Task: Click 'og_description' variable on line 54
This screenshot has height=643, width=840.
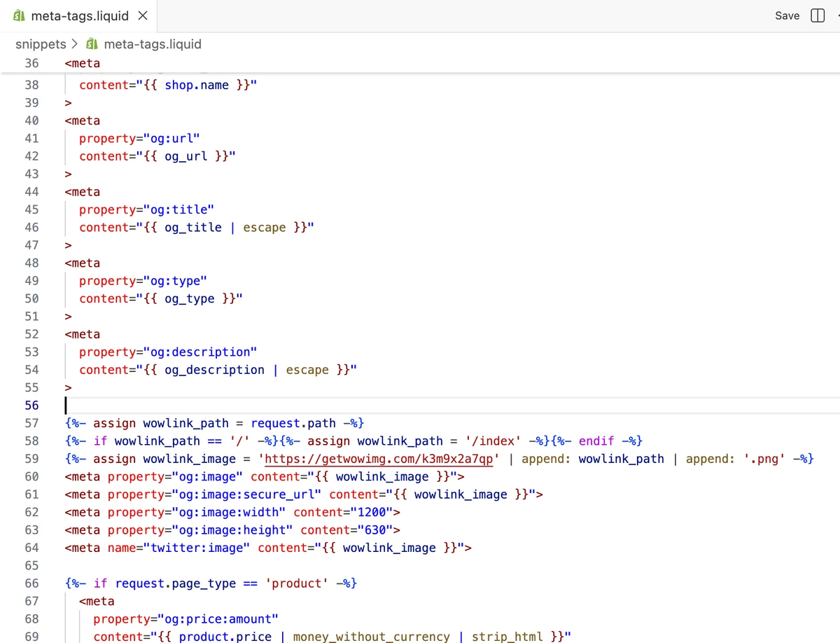Action: [214, 370]
